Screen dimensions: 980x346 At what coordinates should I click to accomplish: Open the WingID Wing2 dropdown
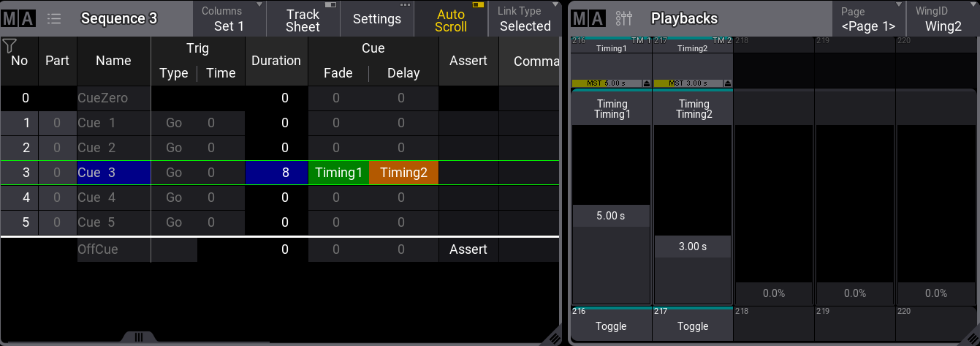click(943, 19)
